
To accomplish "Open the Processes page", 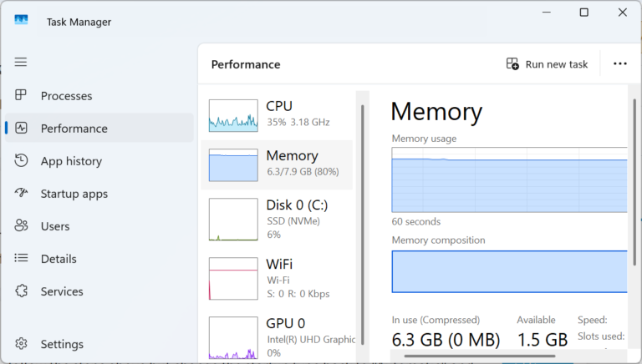I will pos(99,96).
